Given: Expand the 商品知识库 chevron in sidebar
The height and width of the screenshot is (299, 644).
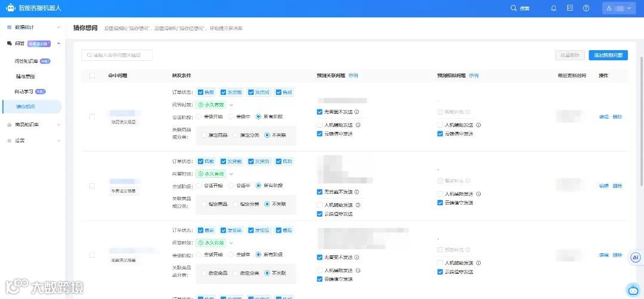Looking at the screenshot, I should coord(58,124).
